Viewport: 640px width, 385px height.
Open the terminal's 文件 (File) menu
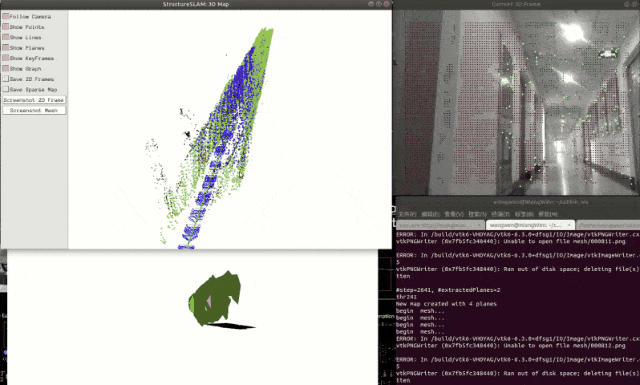pos(407,214)
